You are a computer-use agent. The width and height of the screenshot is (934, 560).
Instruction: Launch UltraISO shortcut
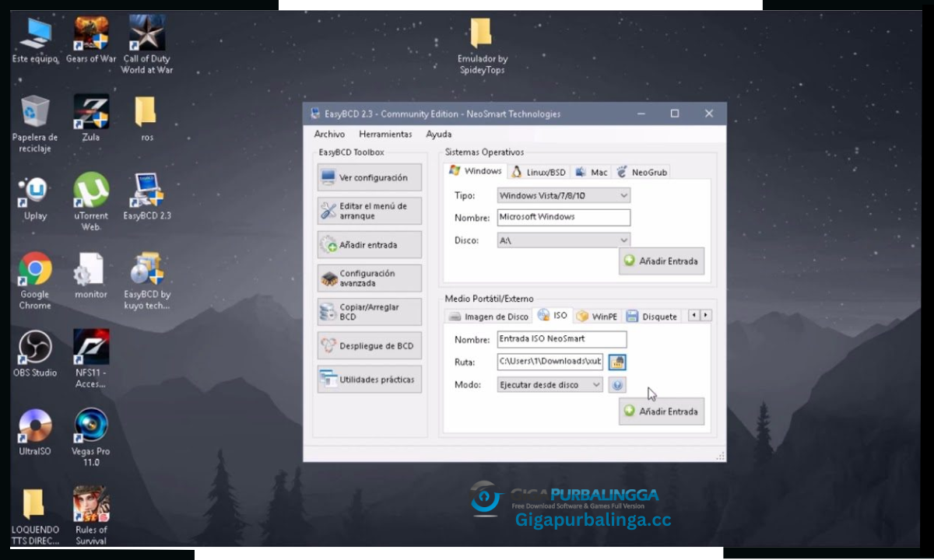(35, 432)
